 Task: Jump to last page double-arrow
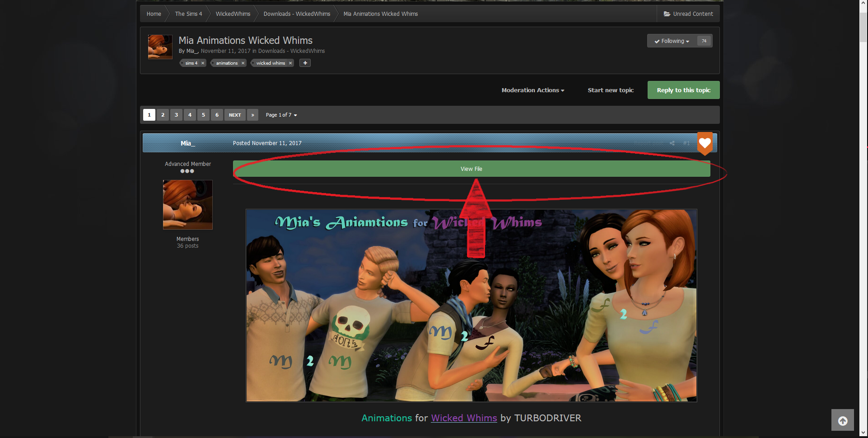pyautogui.click(x=253, y=115)
